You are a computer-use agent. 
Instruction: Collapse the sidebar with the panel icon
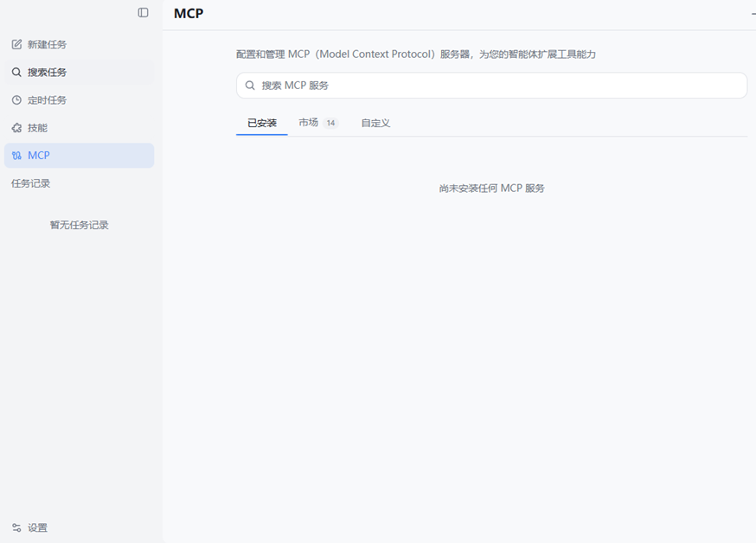[144, 12]
